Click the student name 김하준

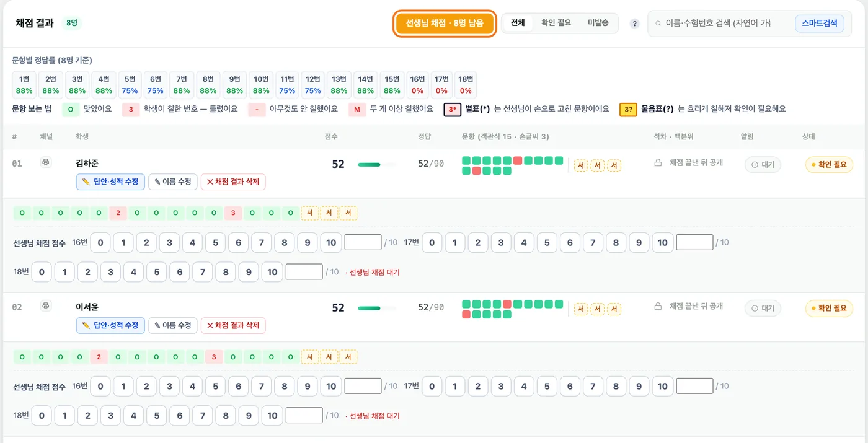click(x=87, y=164)
